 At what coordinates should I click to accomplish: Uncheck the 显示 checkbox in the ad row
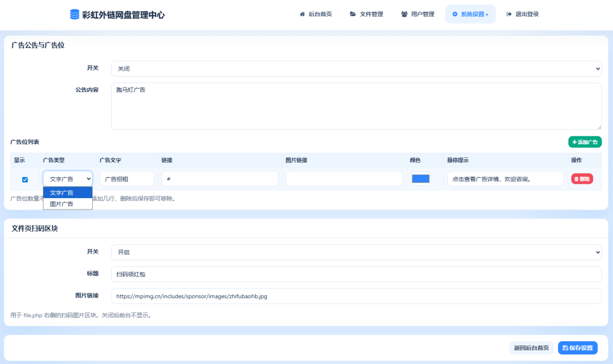[25, 180]
